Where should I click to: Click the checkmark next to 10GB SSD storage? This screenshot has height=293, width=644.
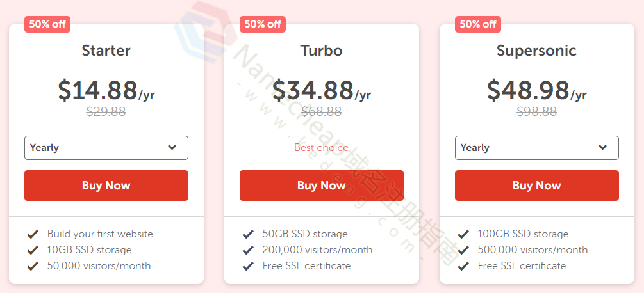(33, 250)
